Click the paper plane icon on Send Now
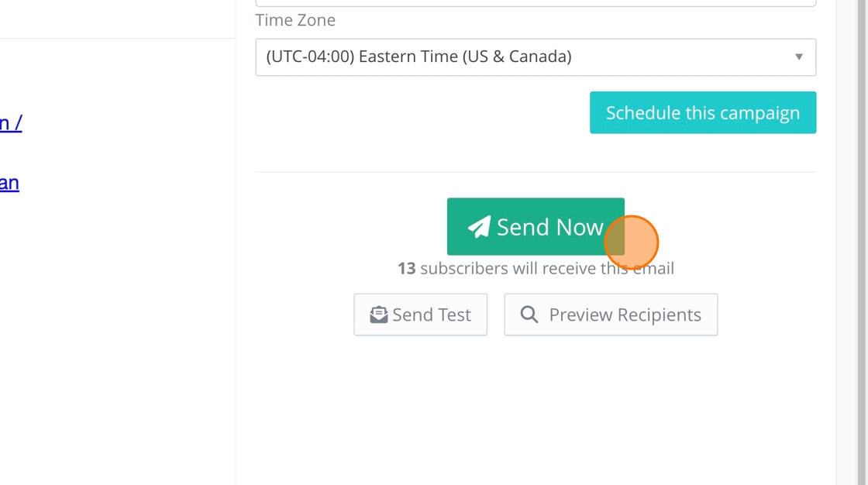 479,227
